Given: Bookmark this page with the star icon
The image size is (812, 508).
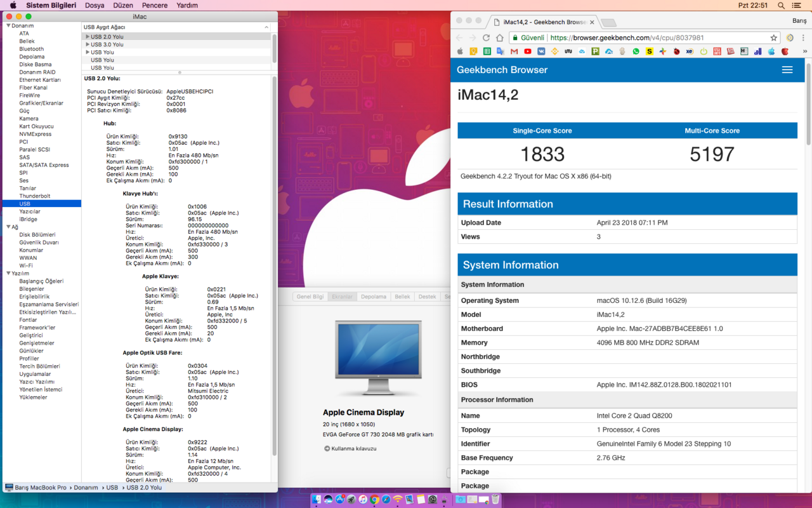Looking at the screenshot, I should (773, 38).
